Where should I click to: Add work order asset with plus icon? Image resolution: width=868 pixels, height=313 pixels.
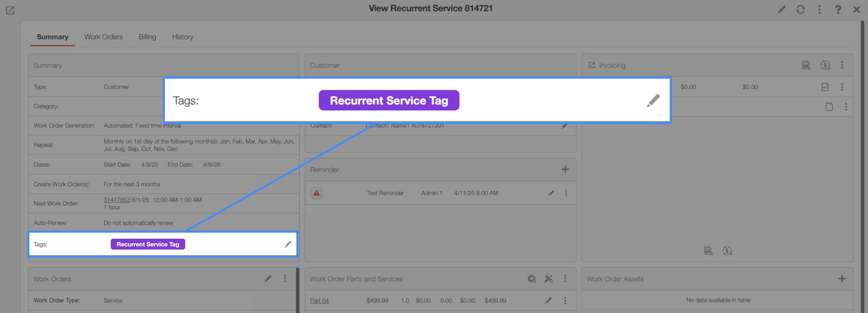842,279
